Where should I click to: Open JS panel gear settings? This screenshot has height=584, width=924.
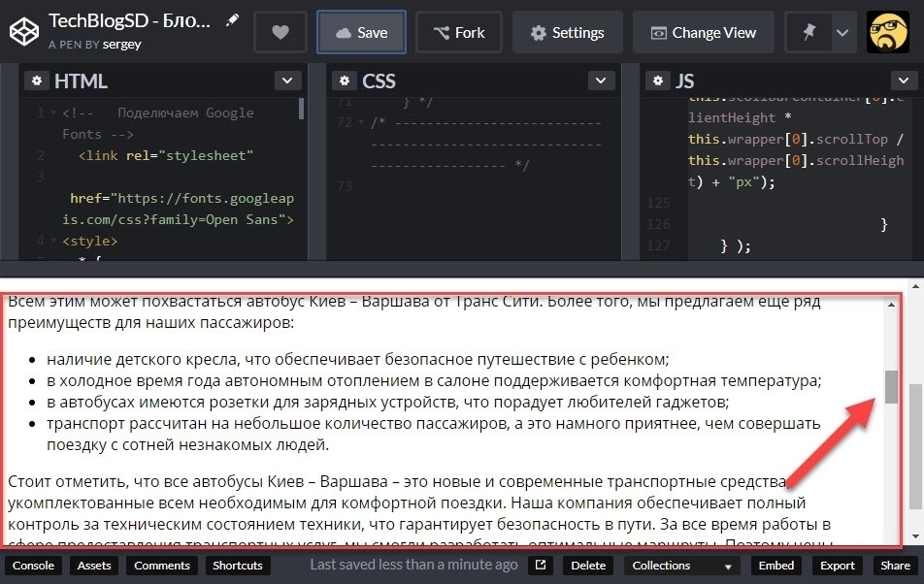coord(658,81)
